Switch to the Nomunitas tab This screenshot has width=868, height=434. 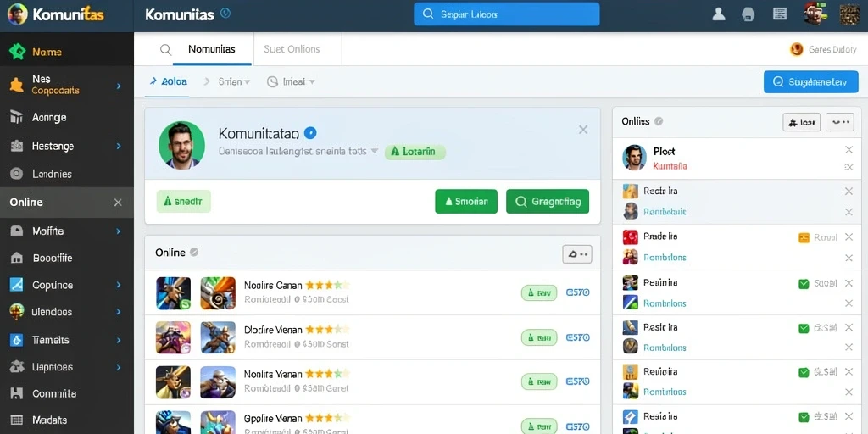(x=211, y=49)
